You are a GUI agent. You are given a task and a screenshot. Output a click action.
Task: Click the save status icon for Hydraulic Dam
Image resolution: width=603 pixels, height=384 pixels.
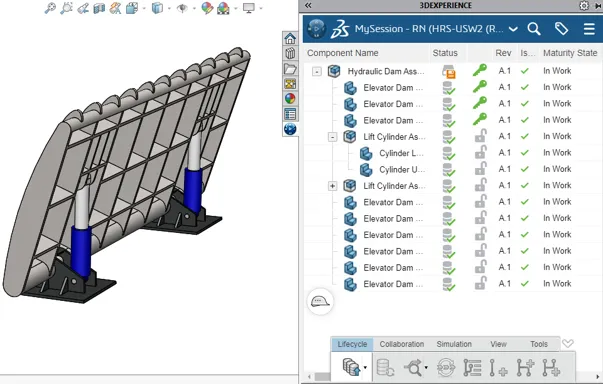click(x=448, y=71)
